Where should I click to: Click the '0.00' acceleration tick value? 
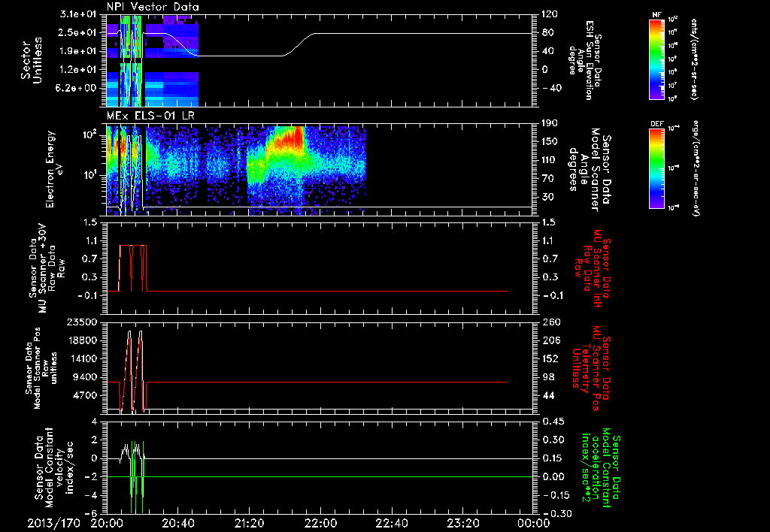tap(553, 476)
